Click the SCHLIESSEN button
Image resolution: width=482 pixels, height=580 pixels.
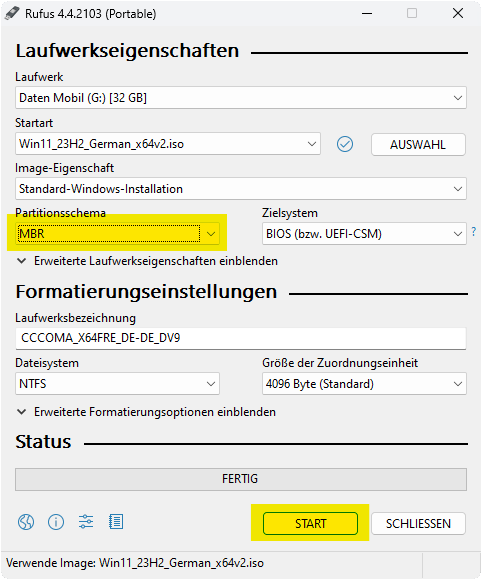click(418, 523)
